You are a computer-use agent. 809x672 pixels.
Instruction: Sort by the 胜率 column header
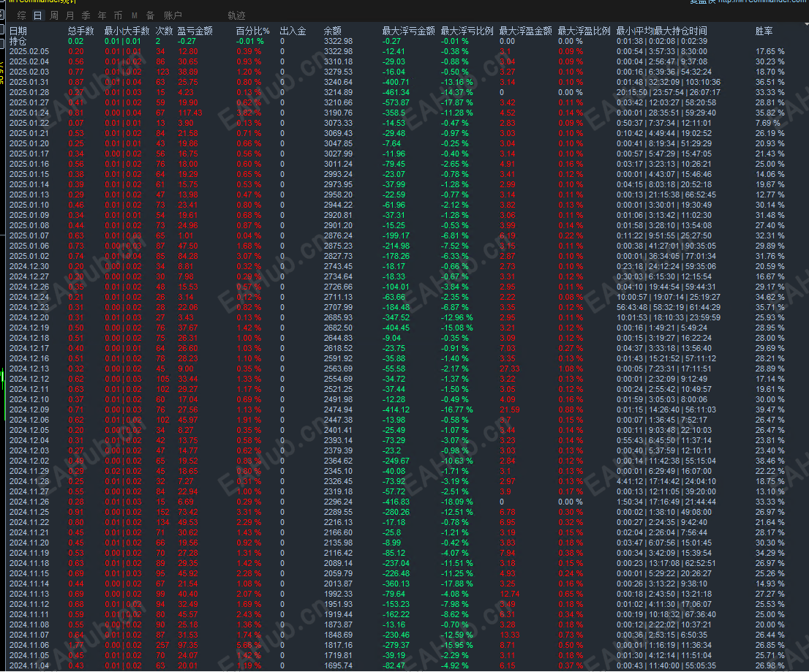click(764, 31)
